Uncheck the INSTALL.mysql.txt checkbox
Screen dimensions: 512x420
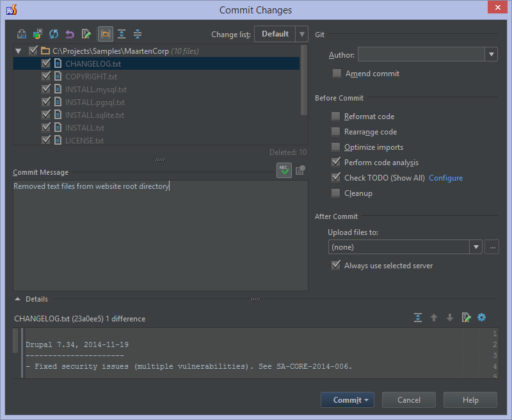pos(46,89)
